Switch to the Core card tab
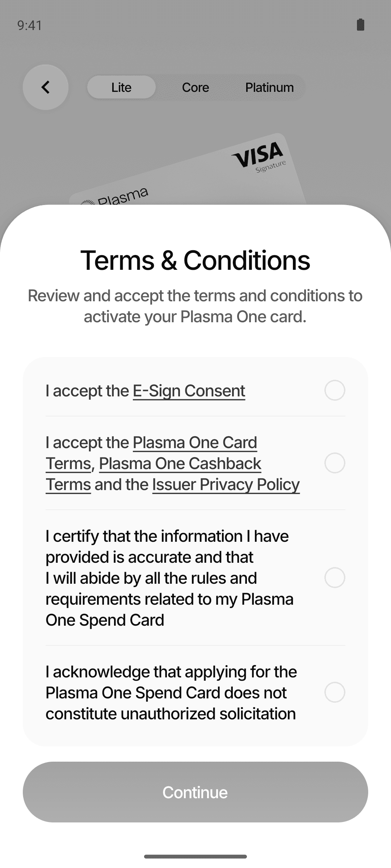Viewport: 391px width, 868px height. tap(195, 87)
